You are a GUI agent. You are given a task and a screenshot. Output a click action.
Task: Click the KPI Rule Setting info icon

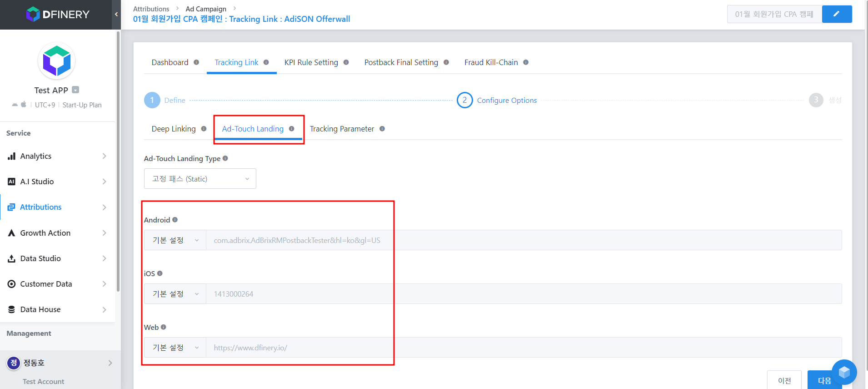346,62
